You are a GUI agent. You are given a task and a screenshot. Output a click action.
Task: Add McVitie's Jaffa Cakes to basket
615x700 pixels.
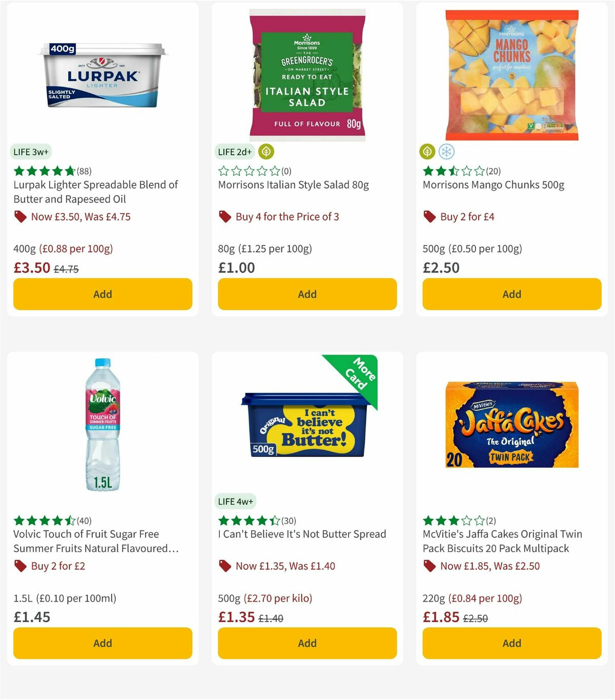click(x=511, y=643)
